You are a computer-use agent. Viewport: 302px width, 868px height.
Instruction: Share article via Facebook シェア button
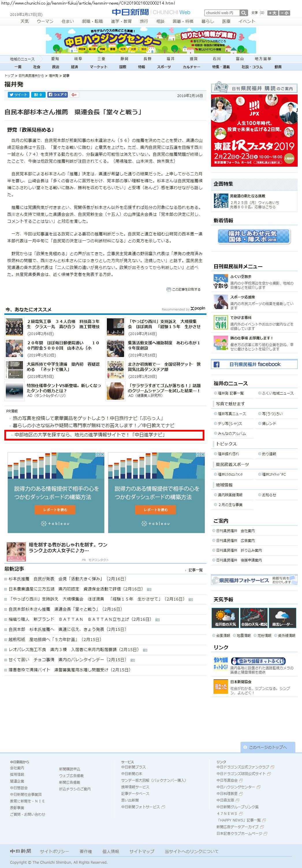click(57, 95)
